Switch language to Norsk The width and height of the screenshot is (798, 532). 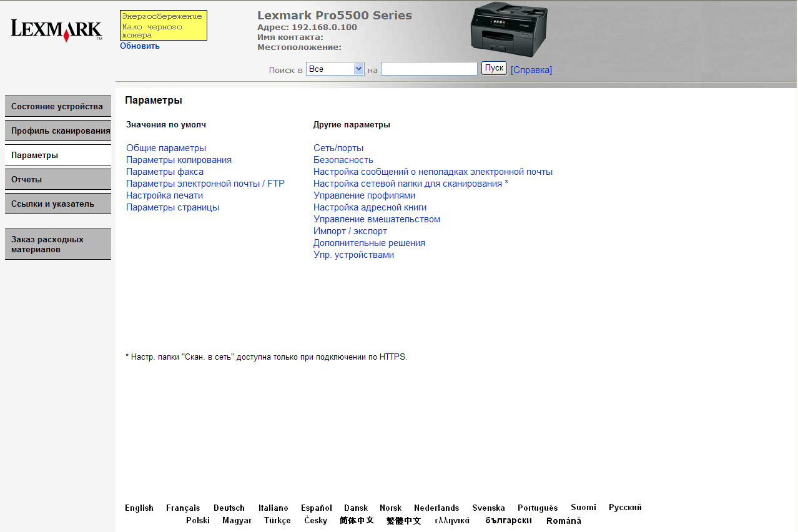(x=391, y=508)
